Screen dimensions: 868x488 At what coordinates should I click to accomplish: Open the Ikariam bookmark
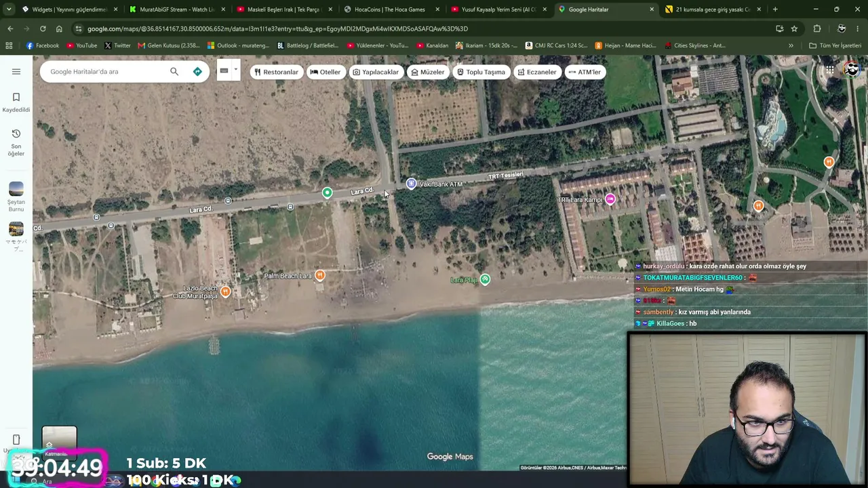coord(486,45)
